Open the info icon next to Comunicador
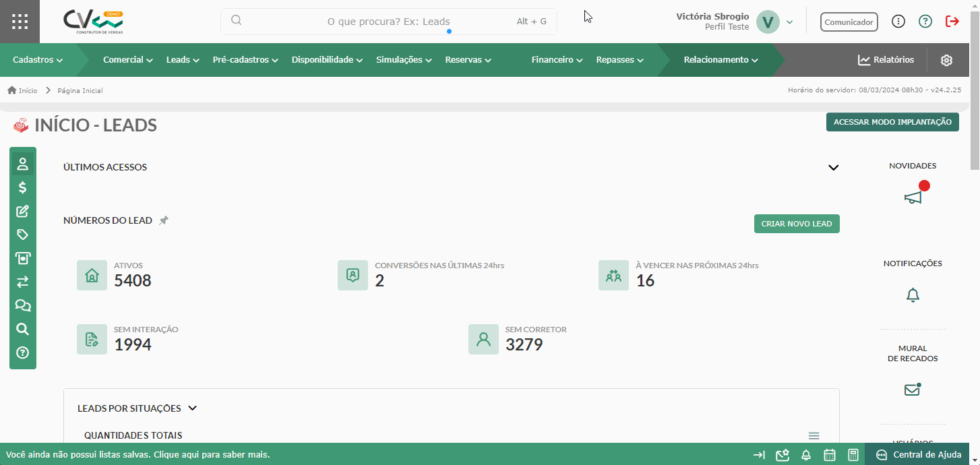This screenshot has height=465, width=980. coord(898,22)
